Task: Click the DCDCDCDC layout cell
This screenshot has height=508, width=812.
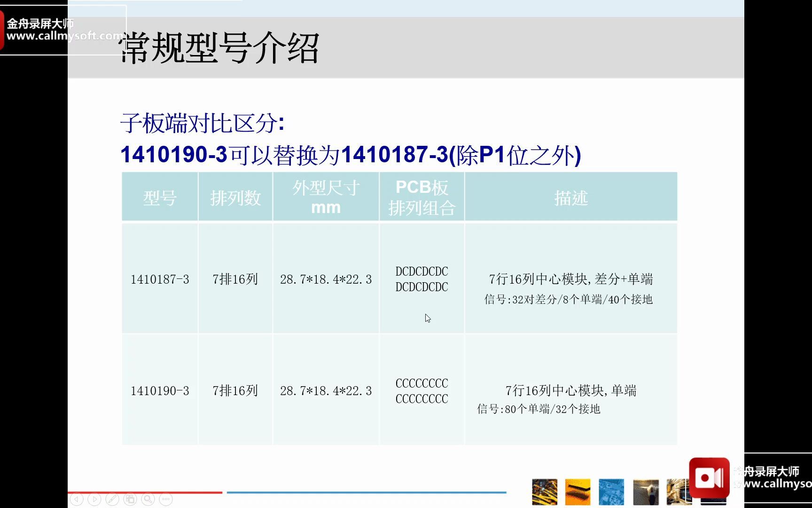Action: tap(422, 279)
